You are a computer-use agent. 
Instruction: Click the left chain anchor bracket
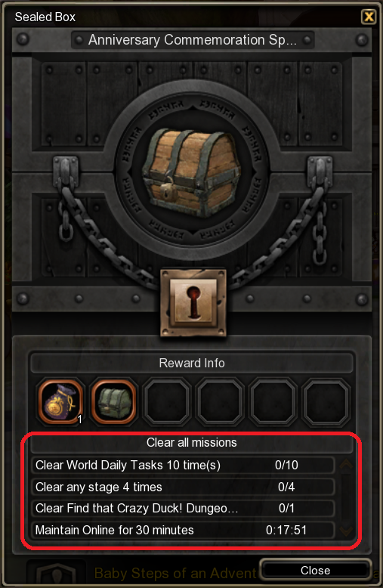coord(66,172)
